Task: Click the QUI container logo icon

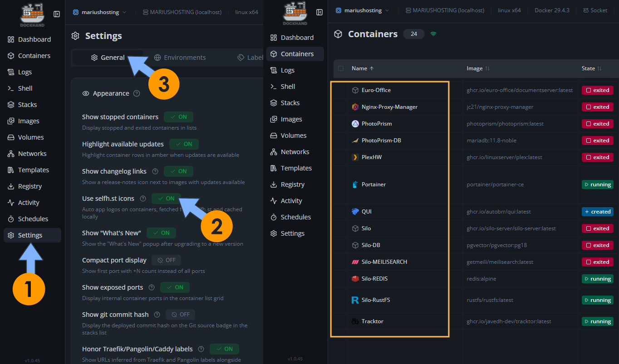Action: (x=355, y=212)
